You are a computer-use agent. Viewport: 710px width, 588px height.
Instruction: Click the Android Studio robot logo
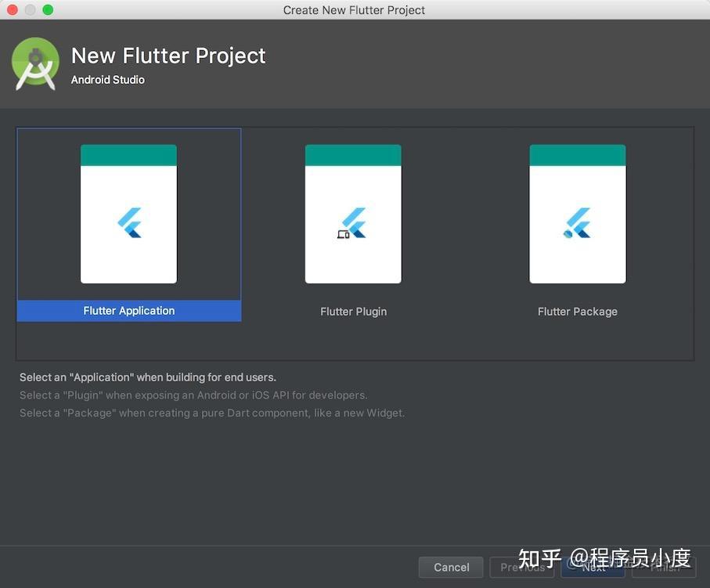[x=35, y=63]
